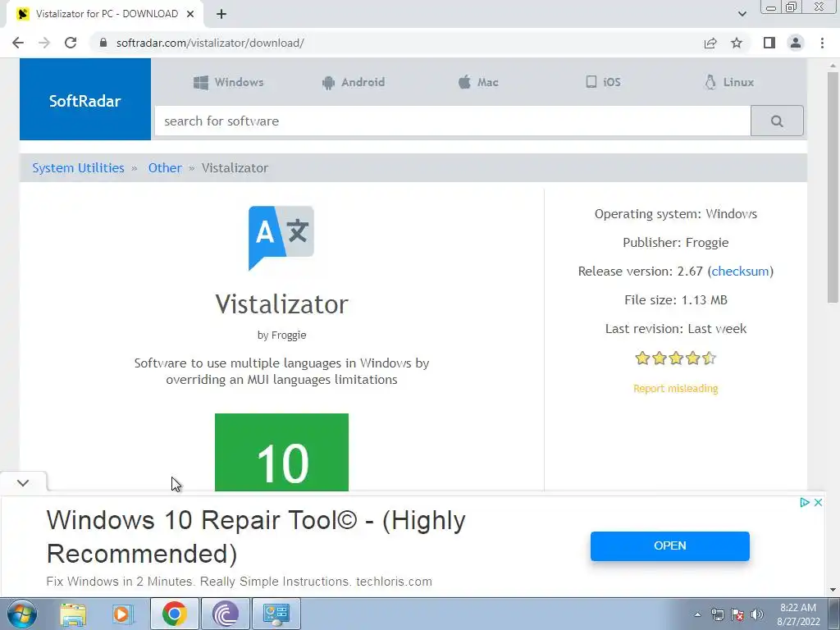Click the scrollbar up arrow

(x=833, y=65)
